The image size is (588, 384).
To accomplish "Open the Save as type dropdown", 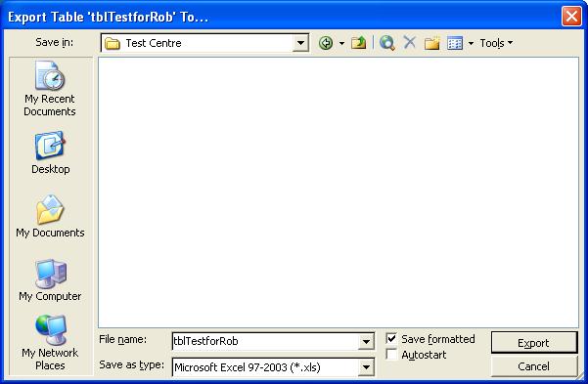I will (366, 367).
